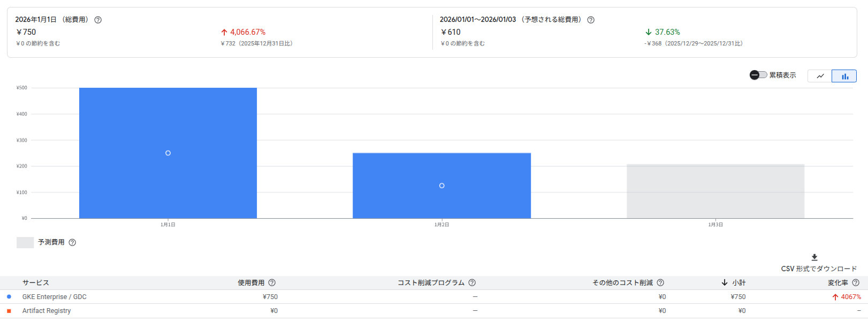Click the その他のコスト削減 column header
This screenshot has width=868, height=321.
(x=622, y=282)
